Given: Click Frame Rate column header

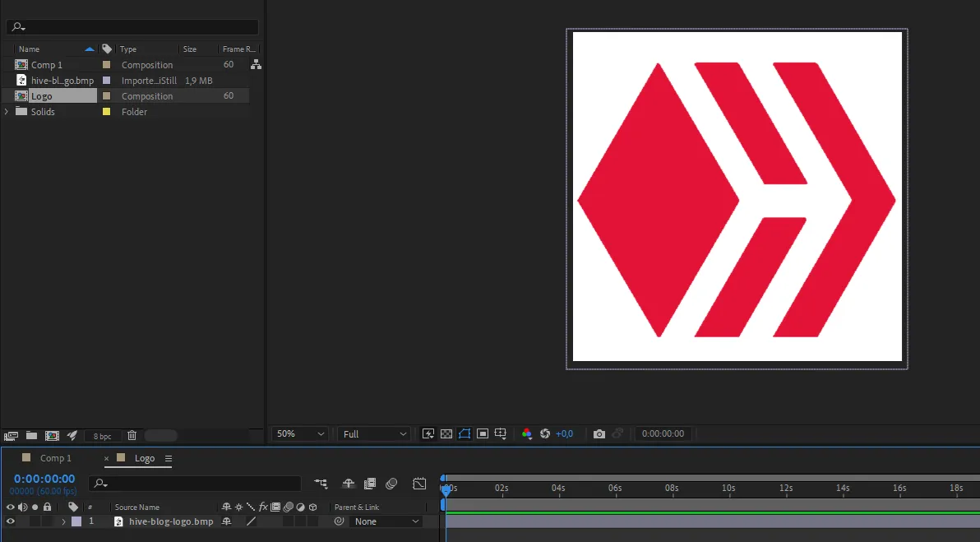Looking at the screenshot, I should 238,49.
